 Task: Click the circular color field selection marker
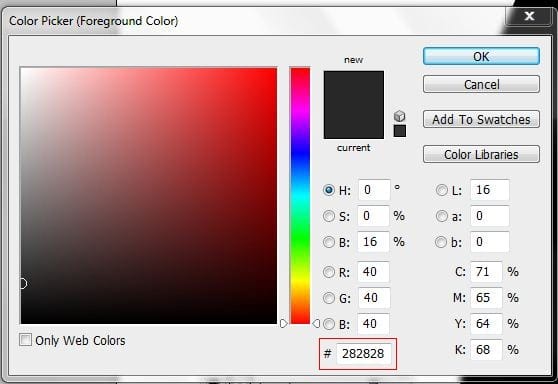pyautogui.click(x=23, y=284)
